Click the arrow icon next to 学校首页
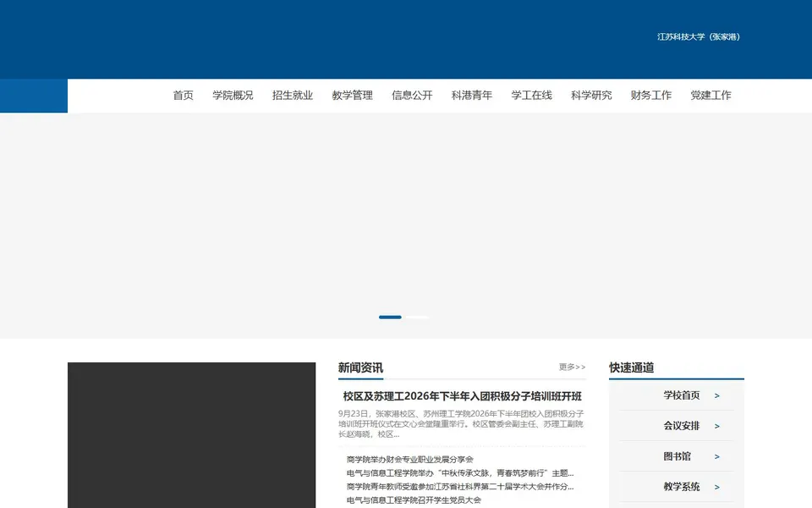The width and height of the screenshot is (812, 508). coord(717,396)
